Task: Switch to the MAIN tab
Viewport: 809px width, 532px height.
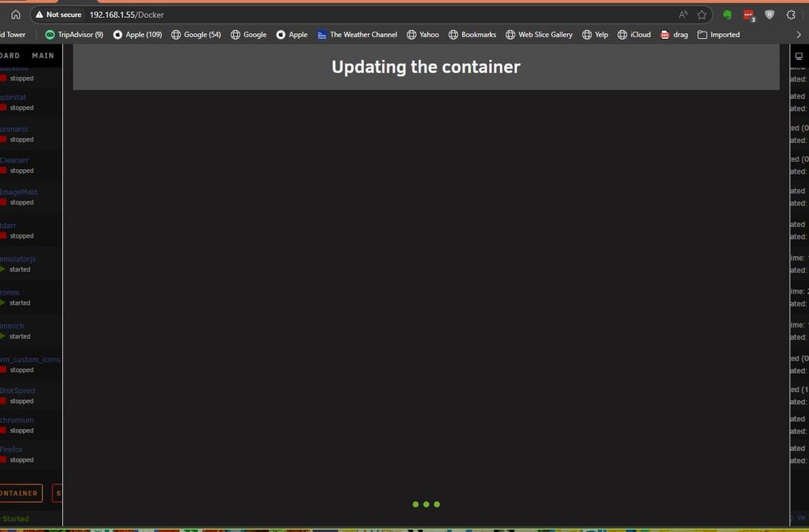Action: tap(43, 56)
